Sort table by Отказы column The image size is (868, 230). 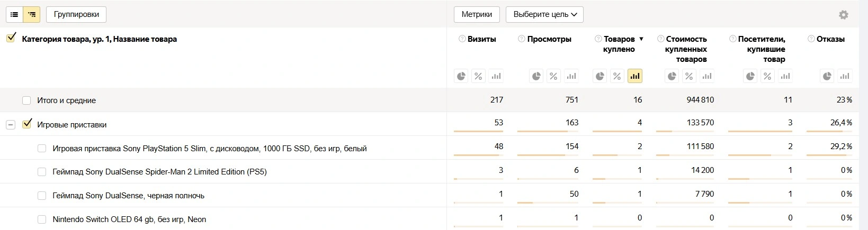(x=830, y=39)
